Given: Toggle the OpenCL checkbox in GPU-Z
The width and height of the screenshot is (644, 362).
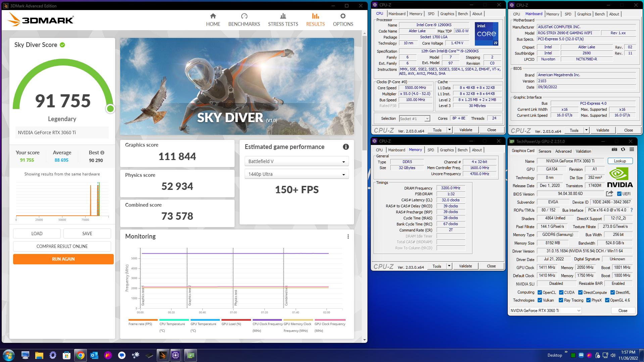Looking at the screenshot, I should point(540,293).
